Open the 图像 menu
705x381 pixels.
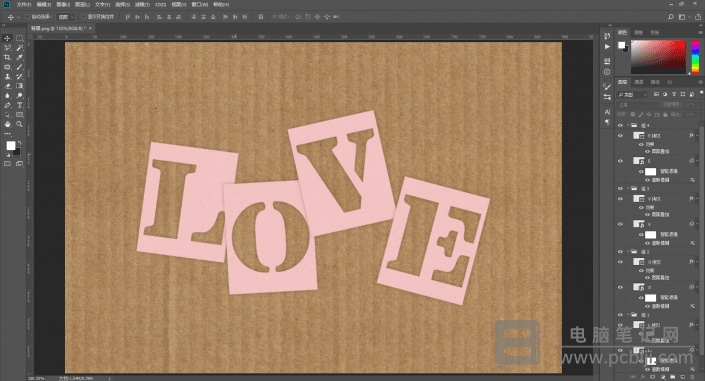[63, 4]
